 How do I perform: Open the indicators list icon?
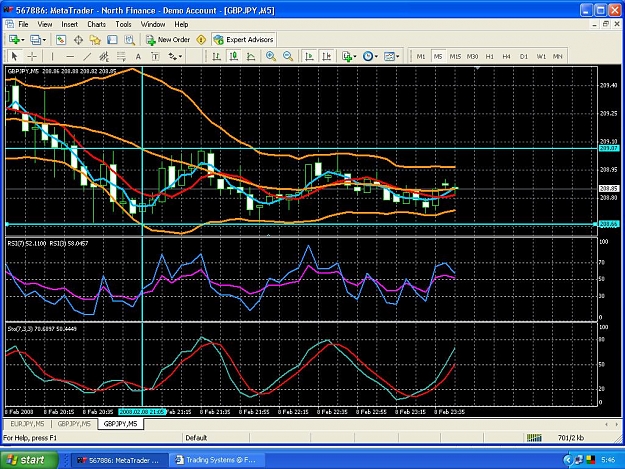(x=347, y=57)
